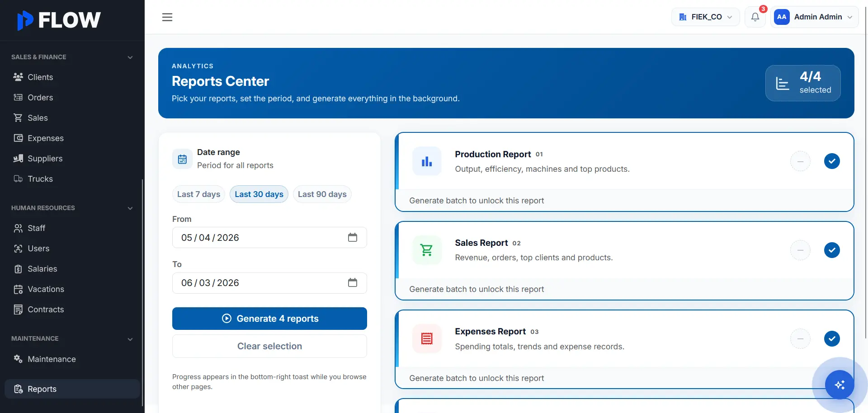868x413 pixels.
Task: Click the Suppliers icon
Action: (18, 159)
